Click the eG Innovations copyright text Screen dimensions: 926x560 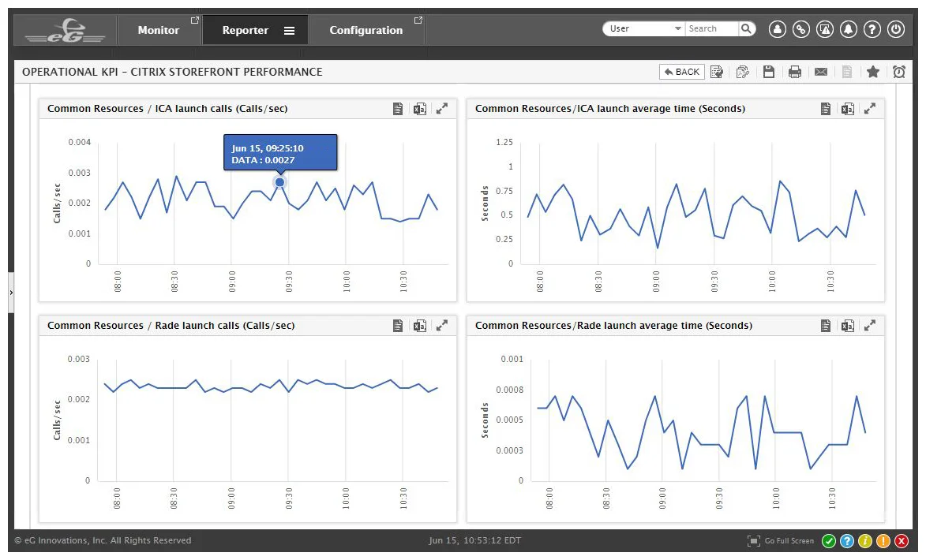tap(103, 540)
